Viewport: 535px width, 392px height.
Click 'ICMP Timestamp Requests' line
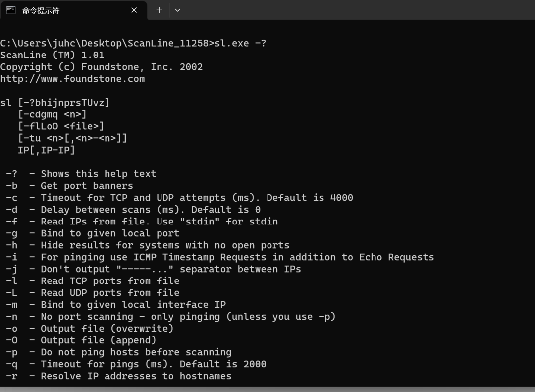click(220, 257)
